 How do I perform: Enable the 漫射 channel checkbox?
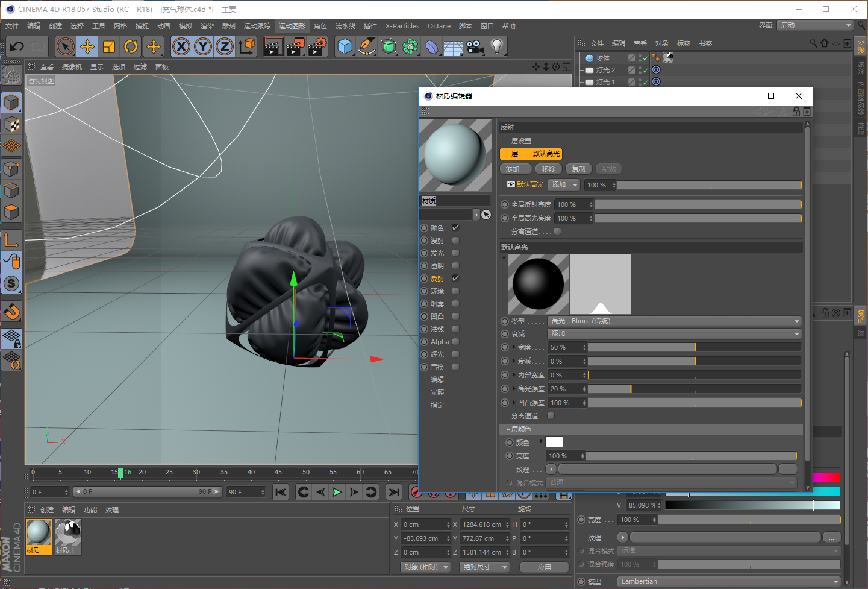point(455,241)
